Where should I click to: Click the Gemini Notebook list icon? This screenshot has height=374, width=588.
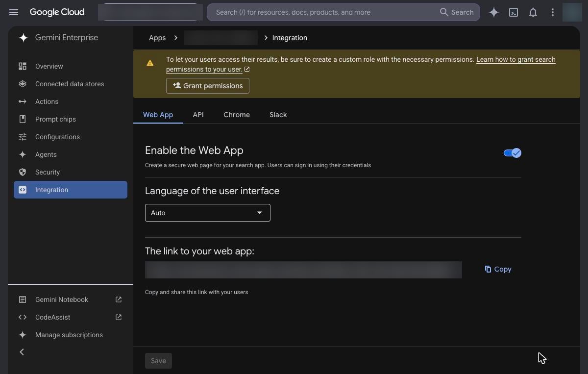23,299
